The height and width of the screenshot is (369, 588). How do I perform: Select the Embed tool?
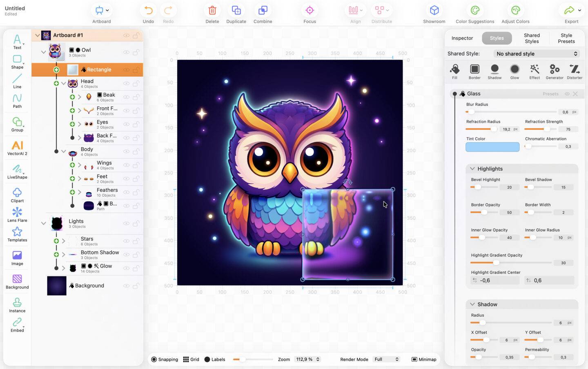(x=17, y=325)
